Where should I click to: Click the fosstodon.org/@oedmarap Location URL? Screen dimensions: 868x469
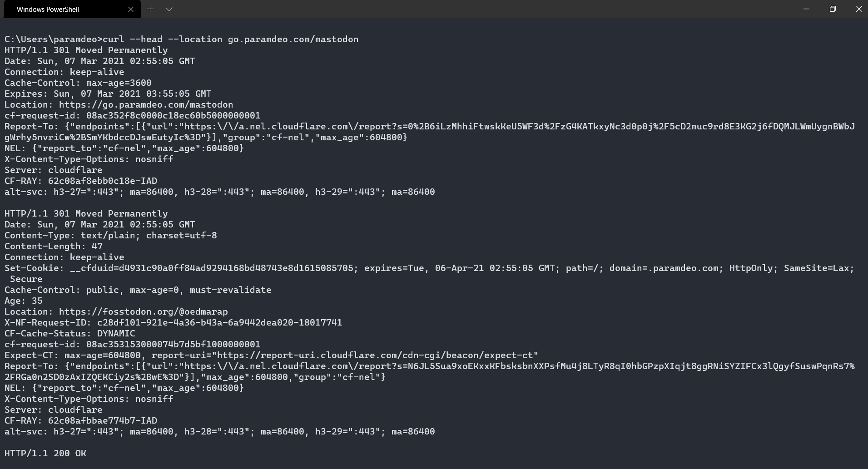(x=144, y=312)
